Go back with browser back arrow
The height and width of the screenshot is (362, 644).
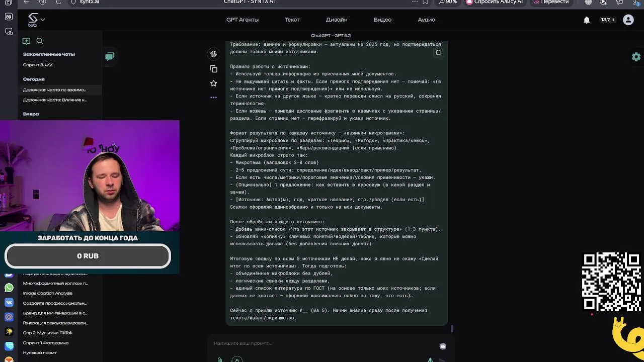tap(26, 2)
